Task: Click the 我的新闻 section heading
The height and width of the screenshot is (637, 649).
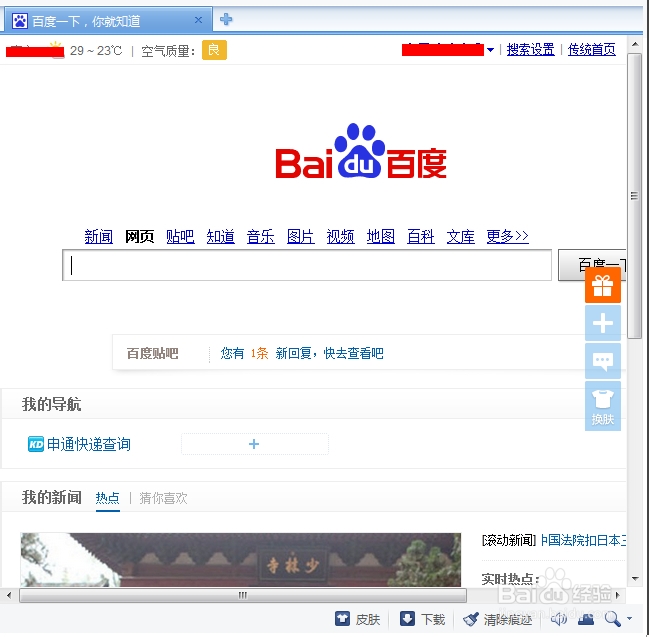Action: point(52,498)
